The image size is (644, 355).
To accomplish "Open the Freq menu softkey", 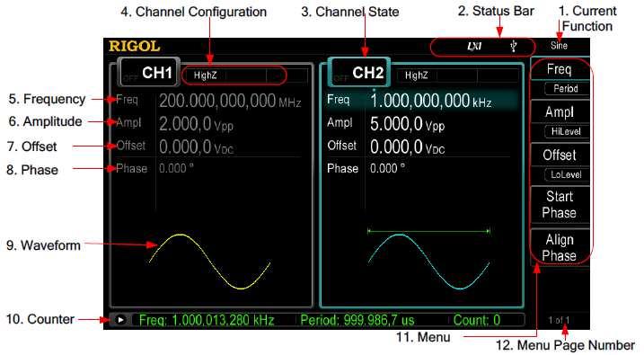I will click(x=560, y=68).
